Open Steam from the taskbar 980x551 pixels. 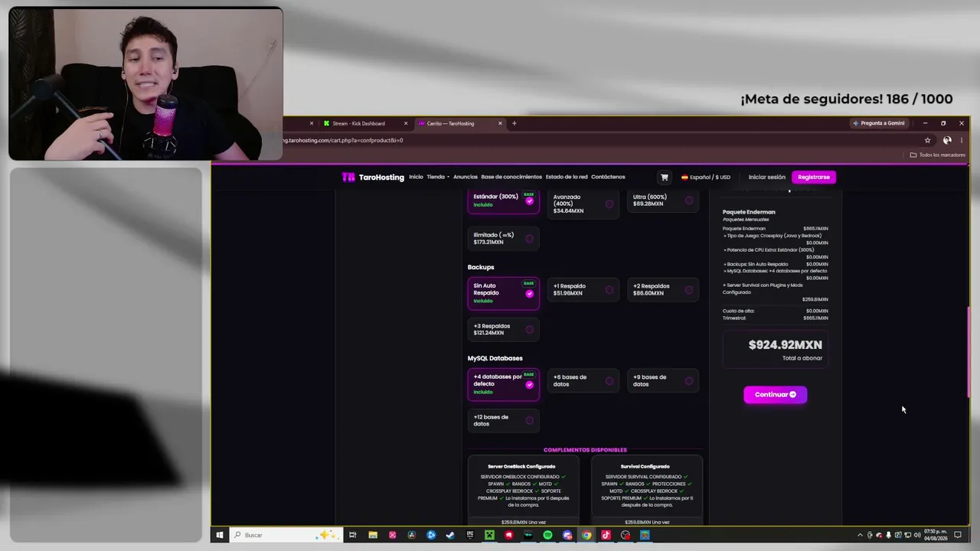pyautogui.click(x=450, y=535)
